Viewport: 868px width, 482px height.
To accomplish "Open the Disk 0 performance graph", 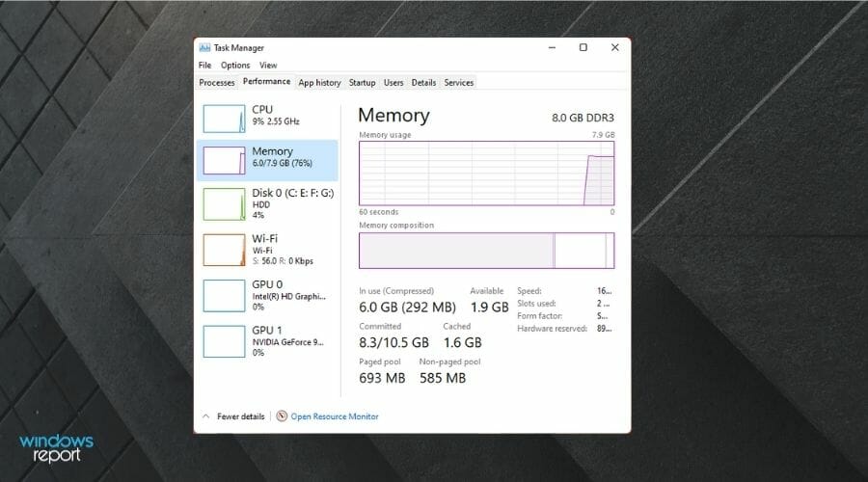I will pos(224,204).
